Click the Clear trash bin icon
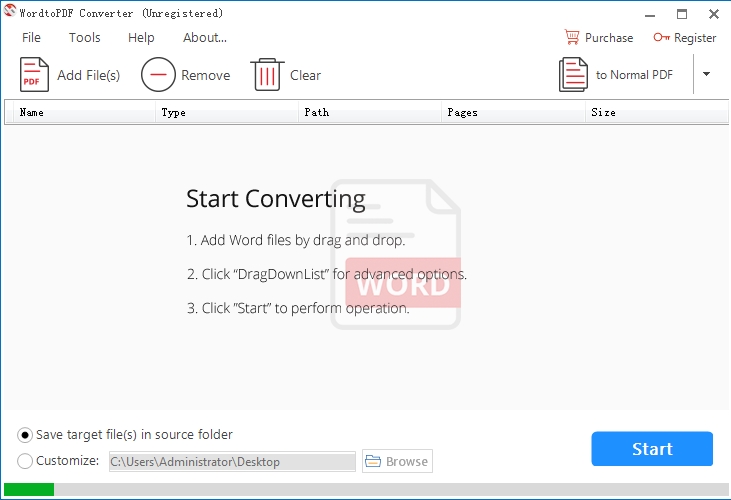This screenshot has width=731, height=500. (267, 75)
